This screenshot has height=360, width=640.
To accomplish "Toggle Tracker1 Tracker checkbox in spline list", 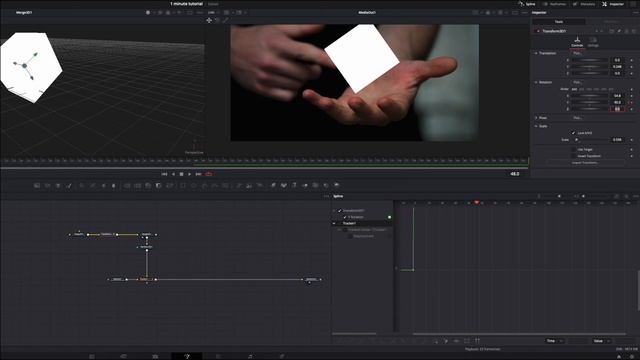I will pyautogui.click(x=345, y=230).
